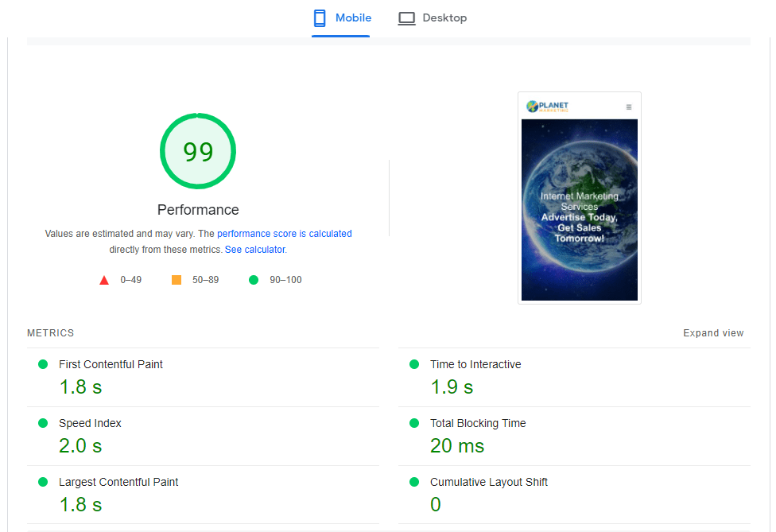
Task: Click the desktop monitor icon
Action: pyautogui.click(x=407, y=19)
